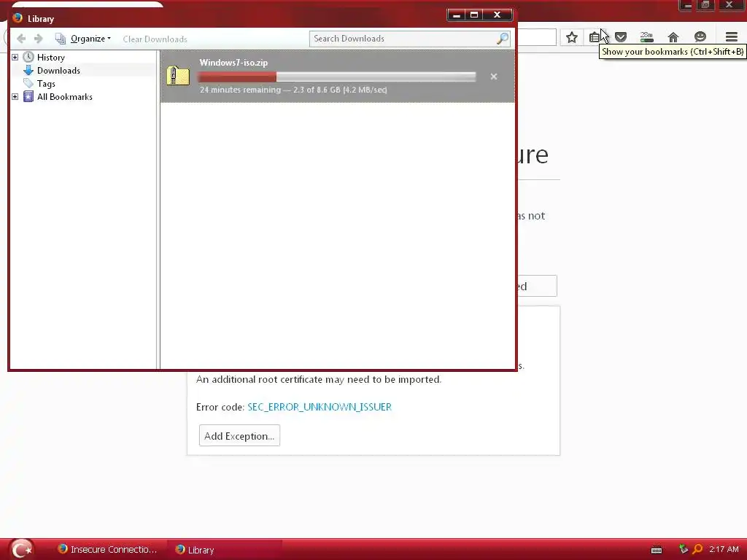Focus the Search Downloads field

[x=410, y=39]
